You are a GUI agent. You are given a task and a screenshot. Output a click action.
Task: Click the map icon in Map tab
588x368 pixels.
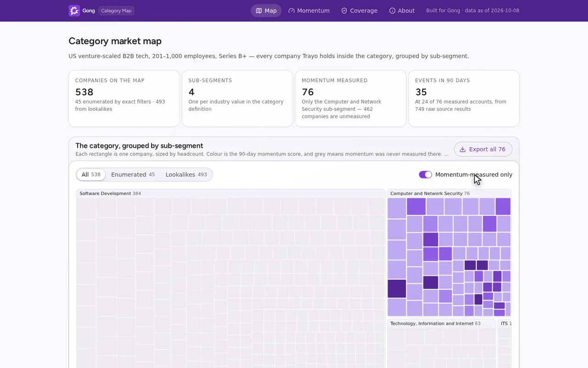click(x=259, y=11)
